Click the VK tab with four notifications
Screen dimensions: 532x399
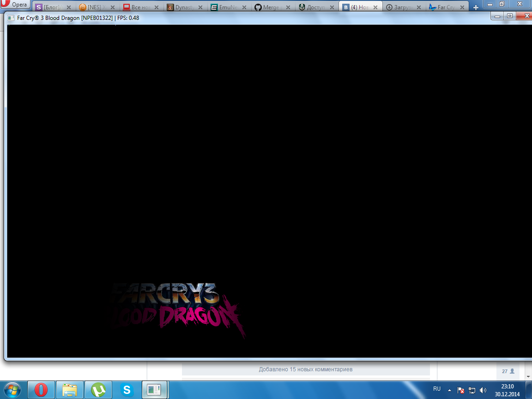pyautogui.click(x=358, y=7)
